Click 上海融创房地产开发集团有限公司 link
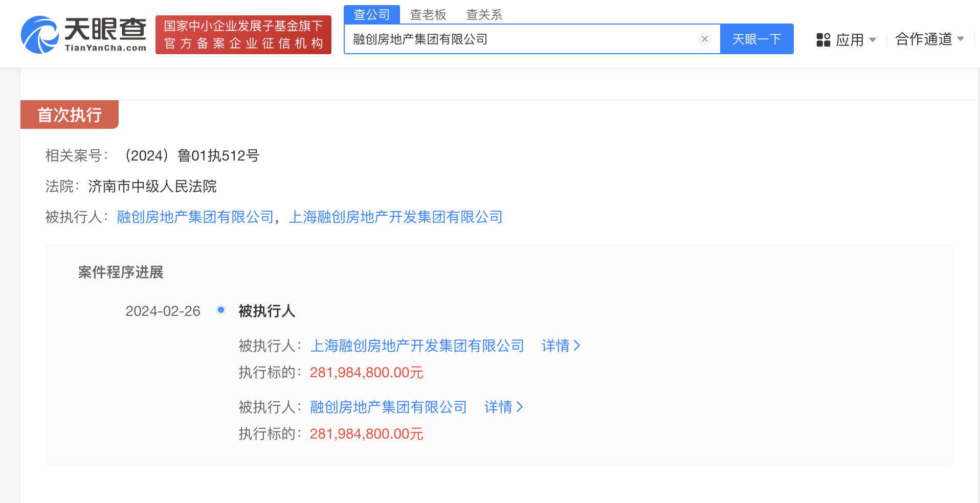Image resolution: width=980 pixels, height=503 pixels. point(397,217)
